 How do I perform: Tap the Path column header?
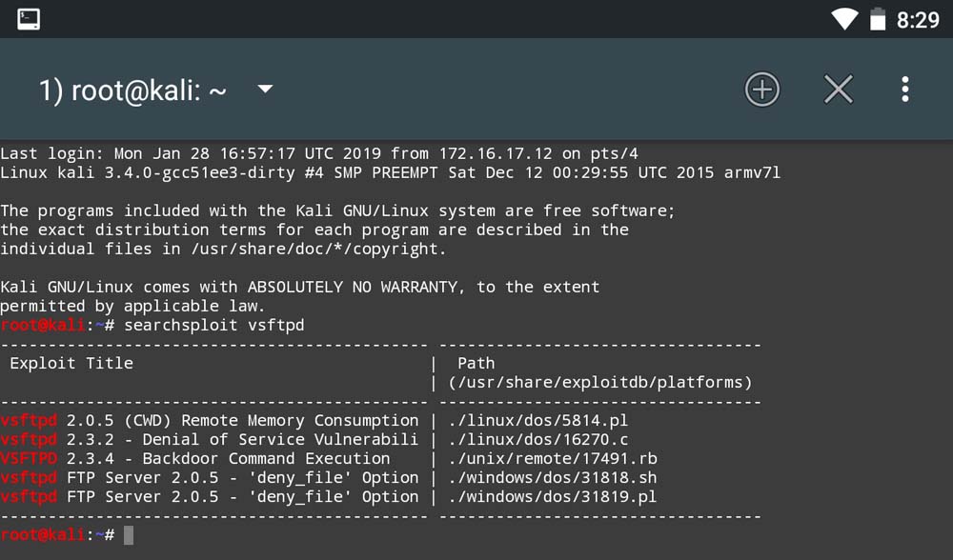click(x=476, y=363)
